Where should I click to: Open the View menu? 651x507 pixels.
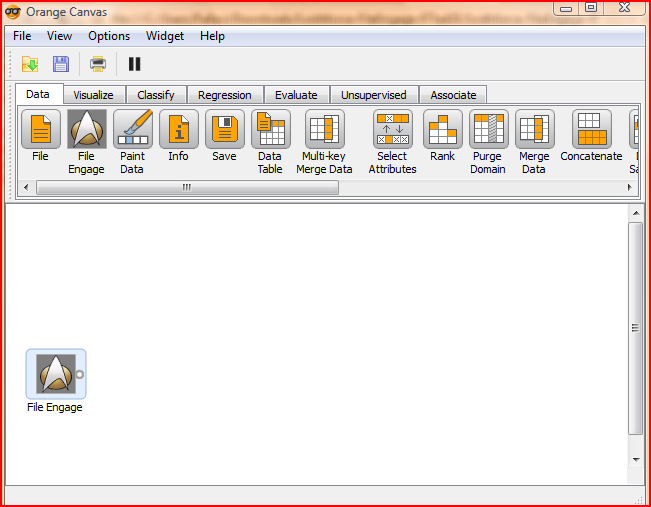tap(59, 36)
